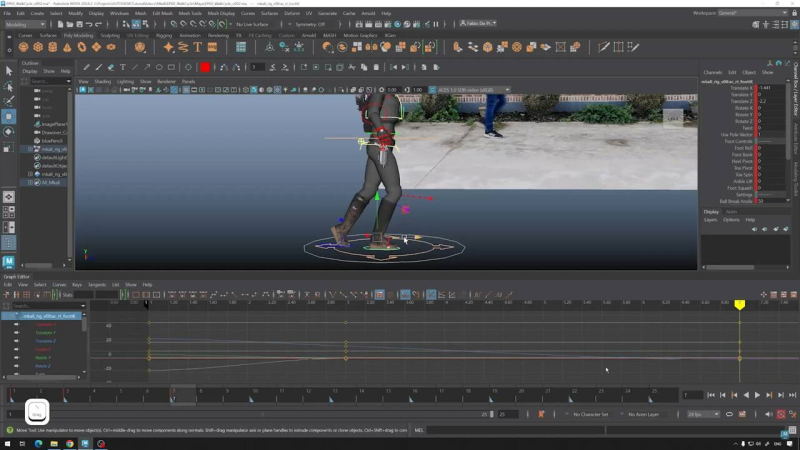The width and height of the screenshot is (800, 450).
Task: Create polygon Type text from the shelf
Action: coord(197,47)
